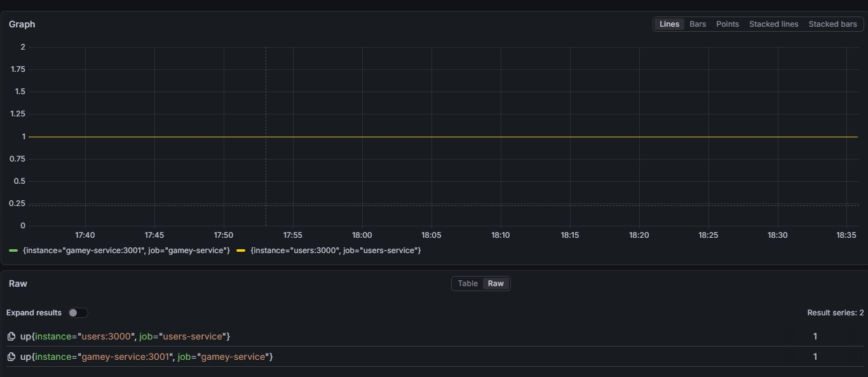Enable the Expand results switch
The height and width of the screenshot is (377, 868).
78,313
